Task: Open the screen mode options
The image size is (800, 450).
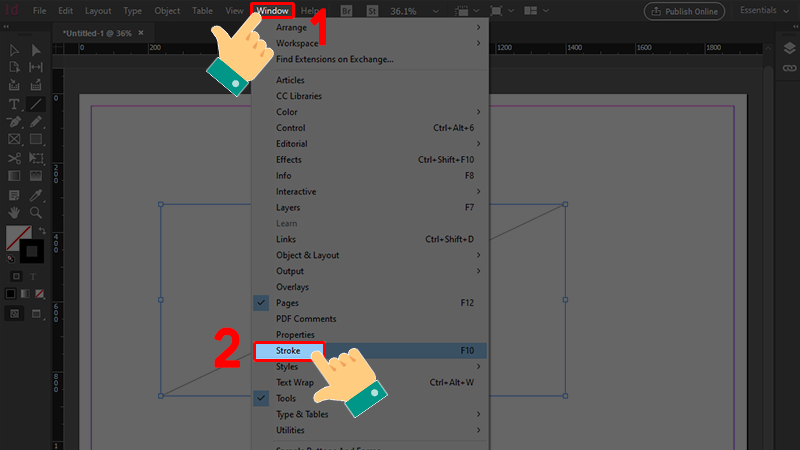Action: tap(501, 11)
